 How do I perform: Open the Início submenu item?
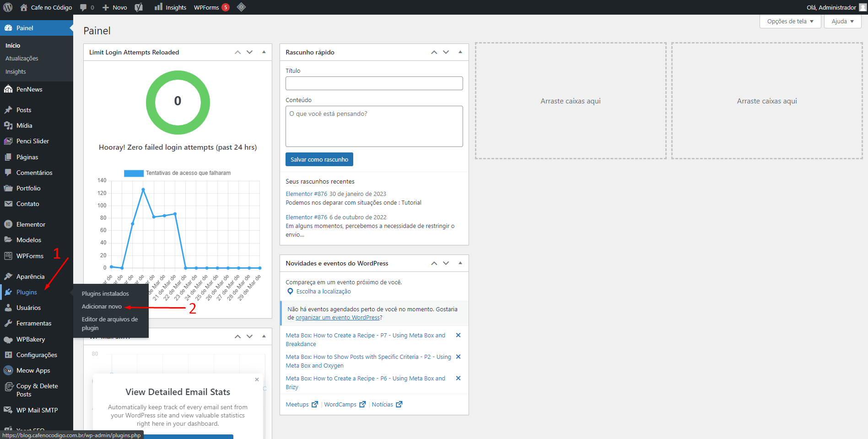pos(13,45)
